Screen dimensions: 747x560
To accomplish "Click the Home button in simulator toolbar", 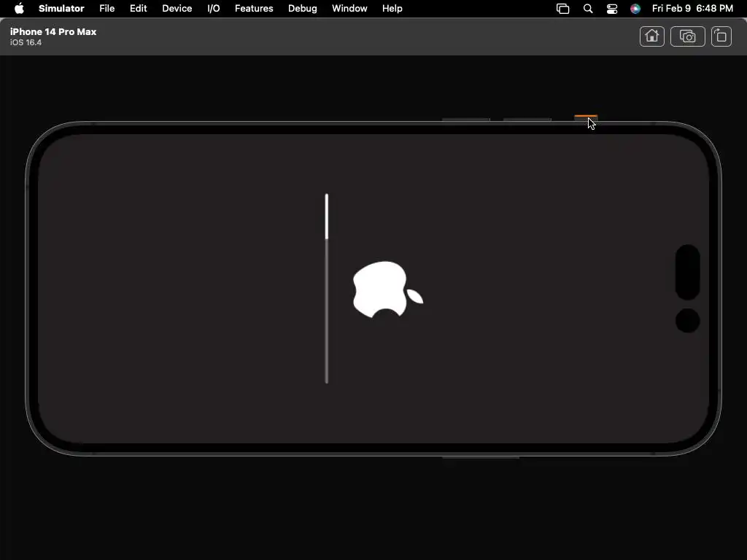I will (651, 36).
